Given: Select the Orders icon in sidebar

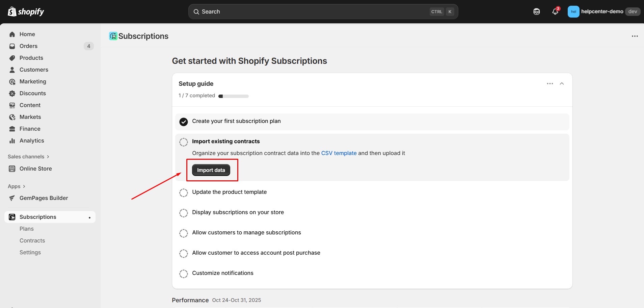Looking at the screenshot, I should pos(12,46).
